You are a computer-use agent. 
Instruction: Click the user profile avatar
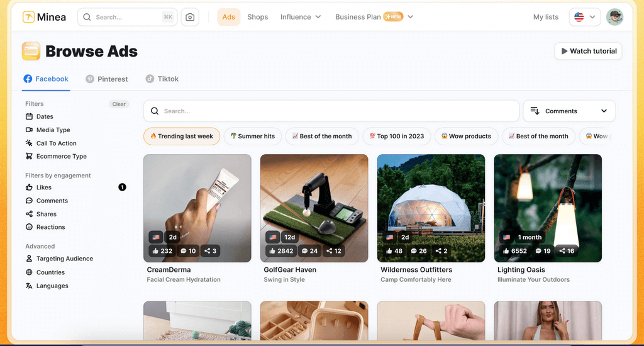pos(615,17)
